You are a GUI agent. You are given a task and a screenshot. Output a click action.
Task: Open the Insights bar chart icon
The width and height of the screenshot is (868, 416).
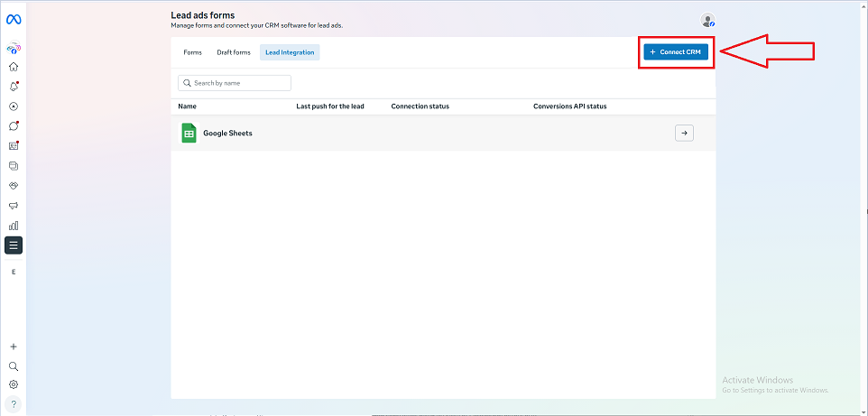point(14,226)
